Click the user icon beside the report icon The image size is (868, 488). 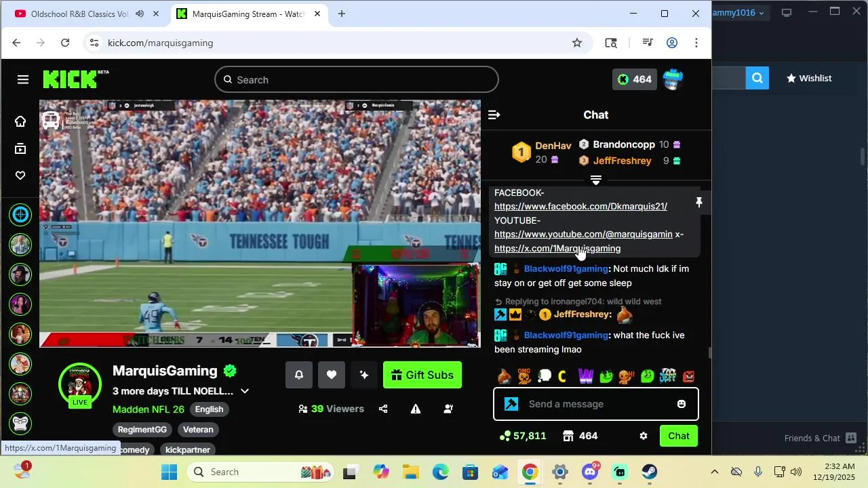click(448, 409)
